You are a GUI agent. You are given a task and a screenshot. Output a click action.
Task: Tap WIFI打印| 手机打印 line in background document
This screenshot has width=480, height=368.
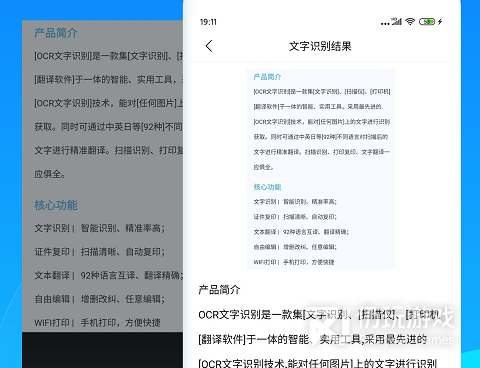[97, 323]
